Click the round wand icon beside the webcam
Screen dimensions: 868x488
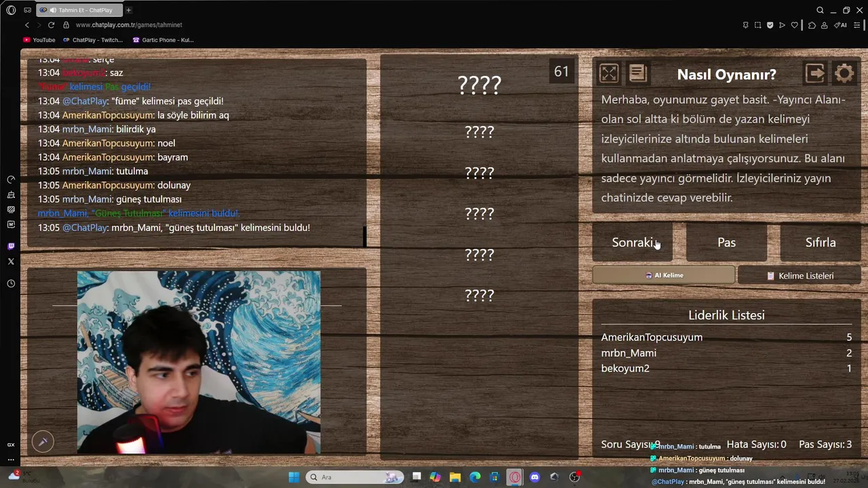click(43, 442)
